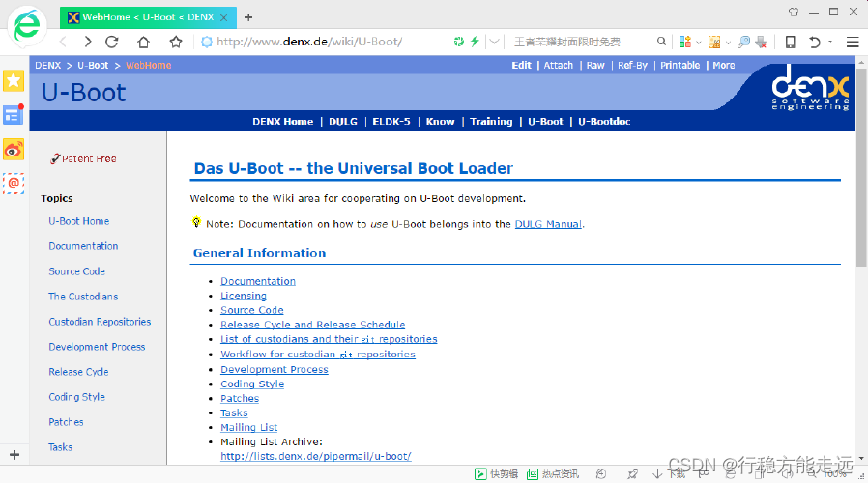
Task: Expand the address bar history dropdown
Action: (494, 42)
